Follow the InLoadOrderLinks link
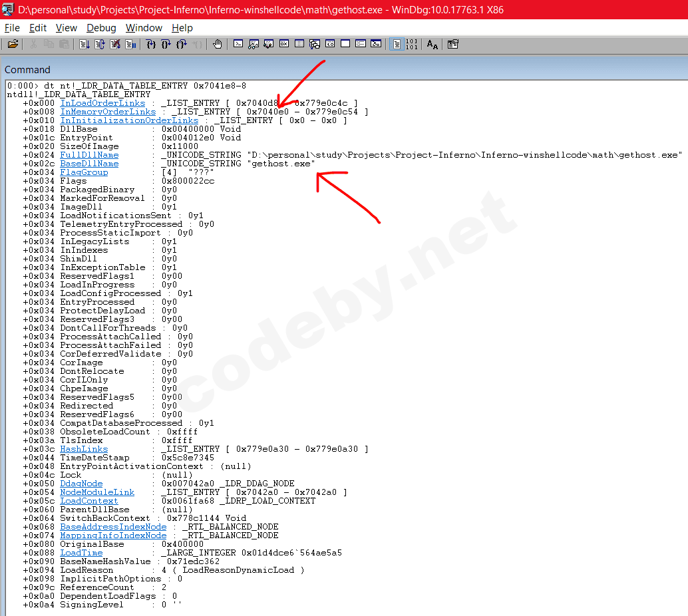The width and height of the screenshot is (688, 616). 102,103
